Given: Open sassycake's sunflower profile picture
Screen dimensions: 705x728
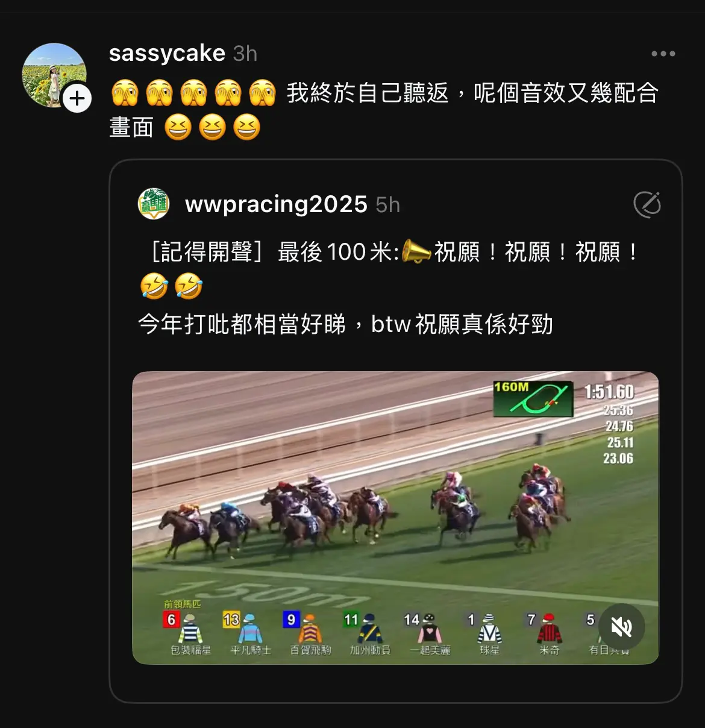Looking at the screenshot, I should [x=54, y=75].
